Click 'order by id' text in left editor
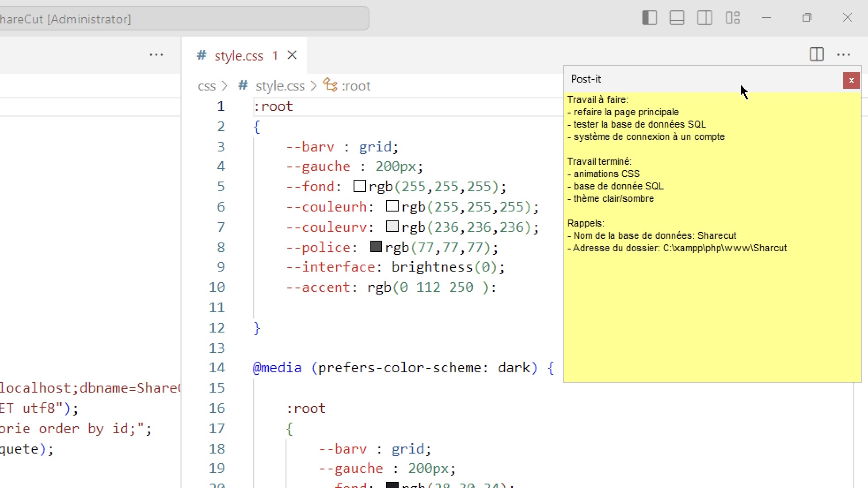Image resolution: width=868 pixels, height=488 pixels. tap(84, 429)
